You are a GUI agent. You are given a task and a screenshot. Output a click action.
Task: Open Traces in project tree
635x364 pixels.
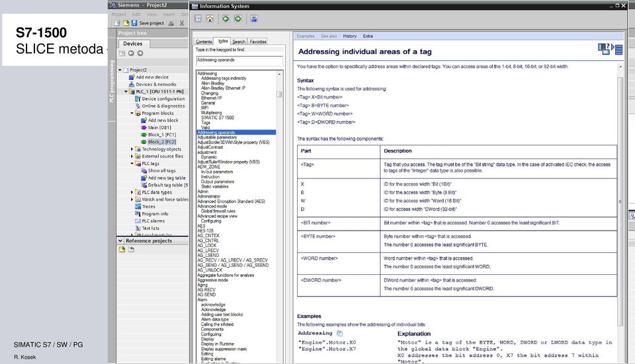[148, 206]
